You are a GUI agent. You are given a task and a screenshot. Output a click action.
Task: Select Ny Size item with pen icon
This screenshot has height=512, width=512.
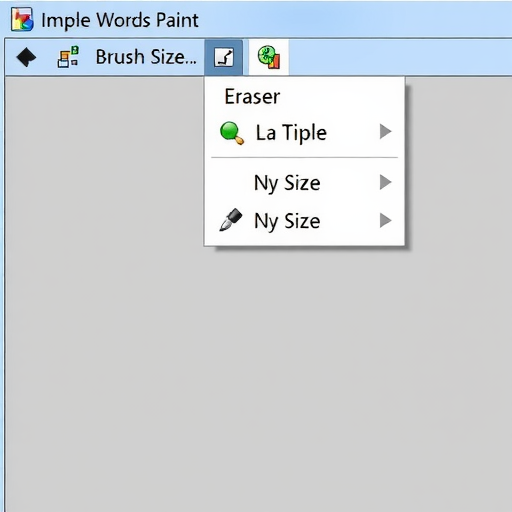(304, 220)
